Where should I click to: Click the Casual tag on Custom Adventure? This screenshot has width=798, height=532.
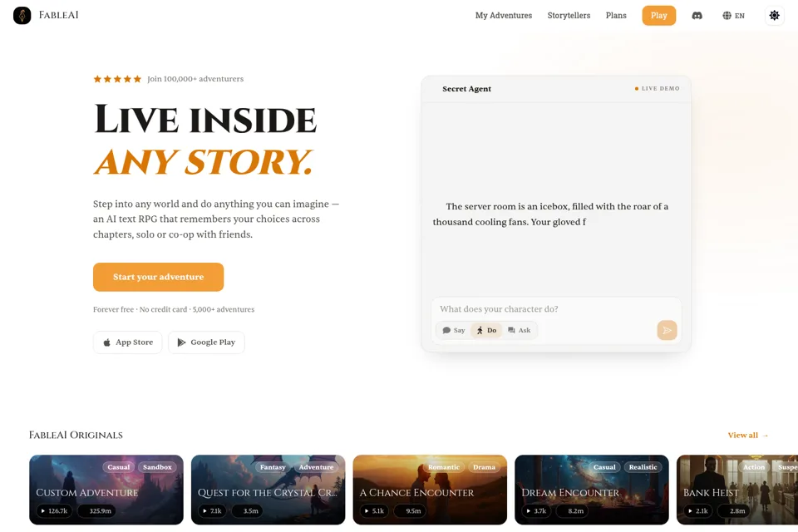coord(119,467)
